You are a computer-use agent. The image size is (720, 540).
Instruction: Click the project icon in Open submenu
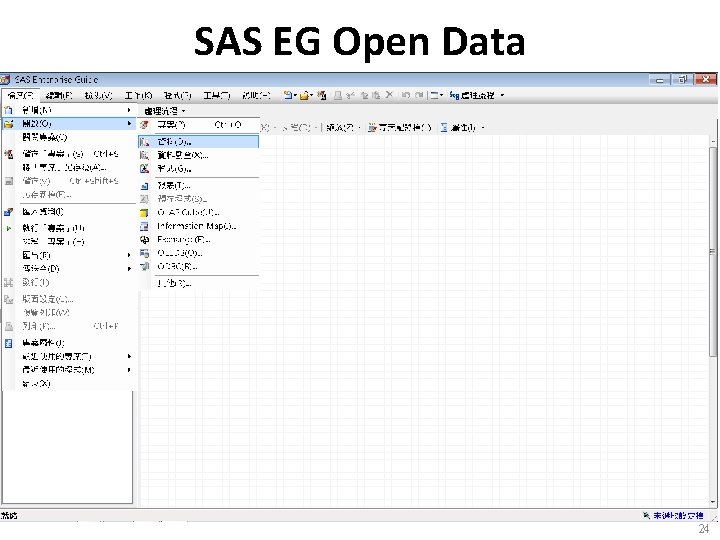pyautogui.click(x=144, y=124)
